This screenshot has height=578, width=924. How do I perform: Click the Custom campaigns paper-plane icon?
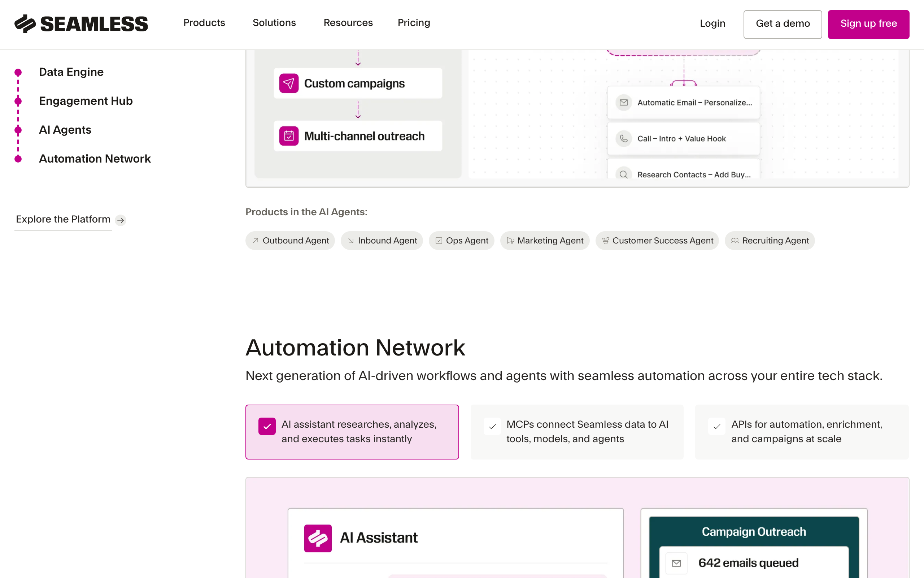pyautogui.click(x=289, y=83)
